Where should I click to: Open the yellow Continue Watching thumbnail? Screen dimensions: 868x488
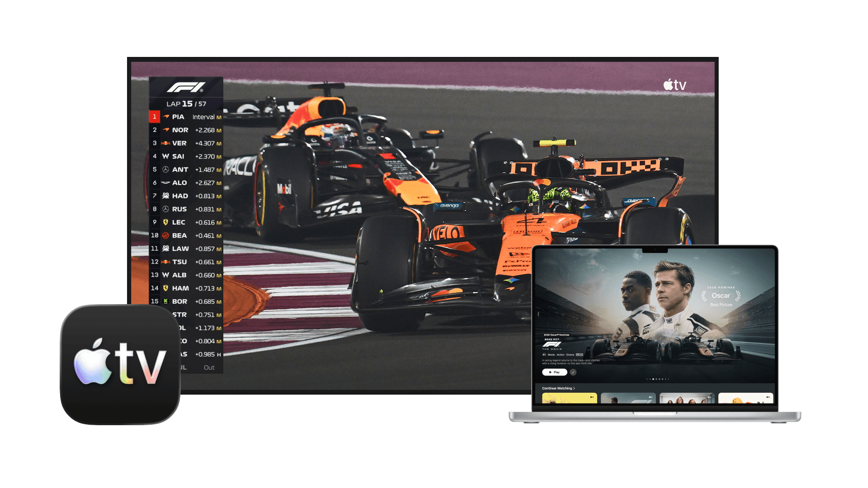point(569,399)
